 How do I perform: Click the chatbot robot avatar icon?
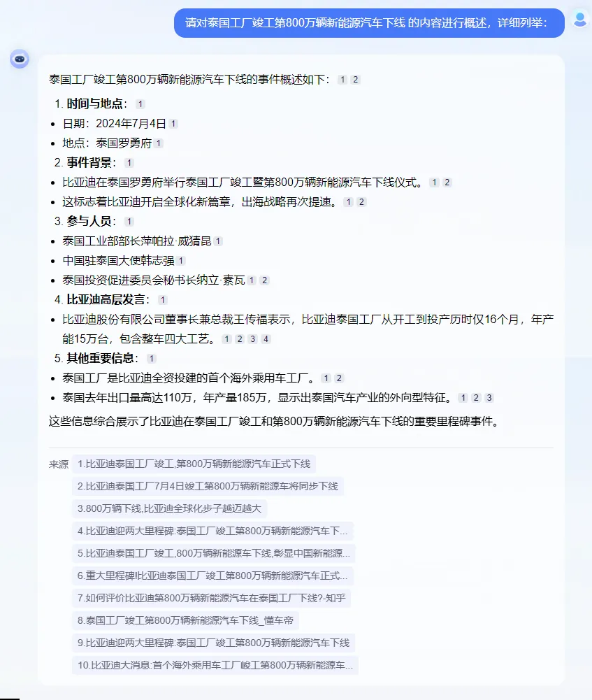(20, 59)
